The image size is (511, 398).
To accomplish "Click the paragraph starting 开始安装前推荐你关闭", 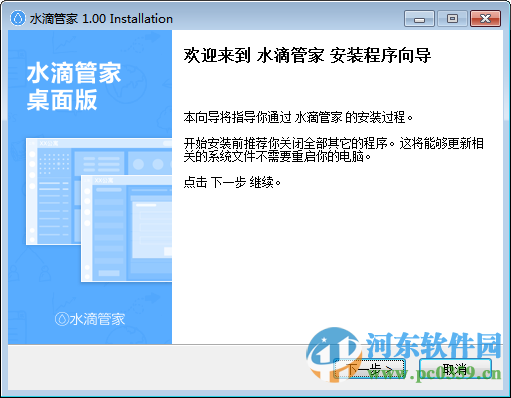I will click(334, 150).
